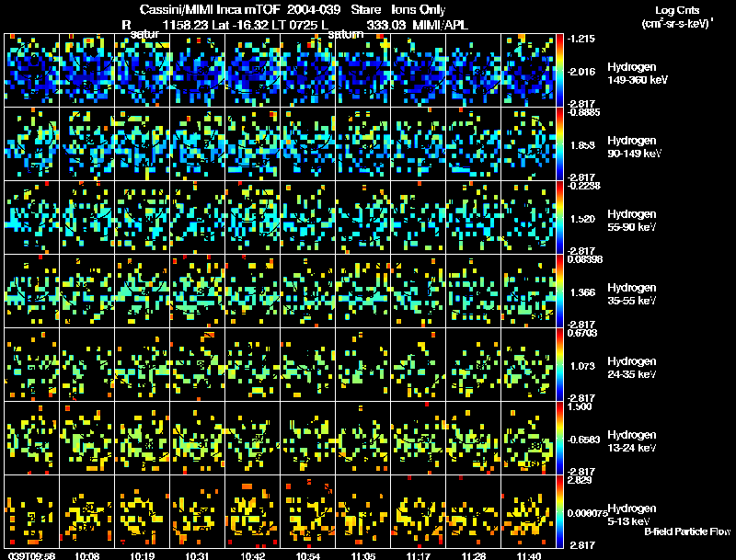The image size is (736, 560).
Task: Click the 'Lat -16.32' header value
Action: tap(239, 25)
